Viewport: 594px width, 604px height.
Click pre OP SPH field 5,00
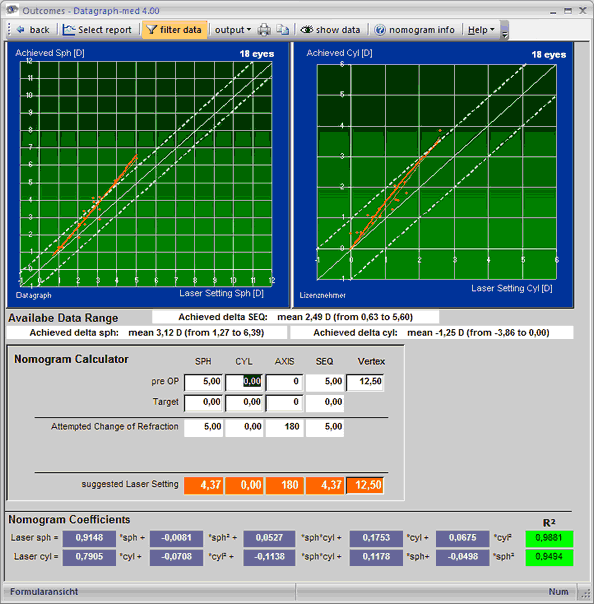pos(203,382)
